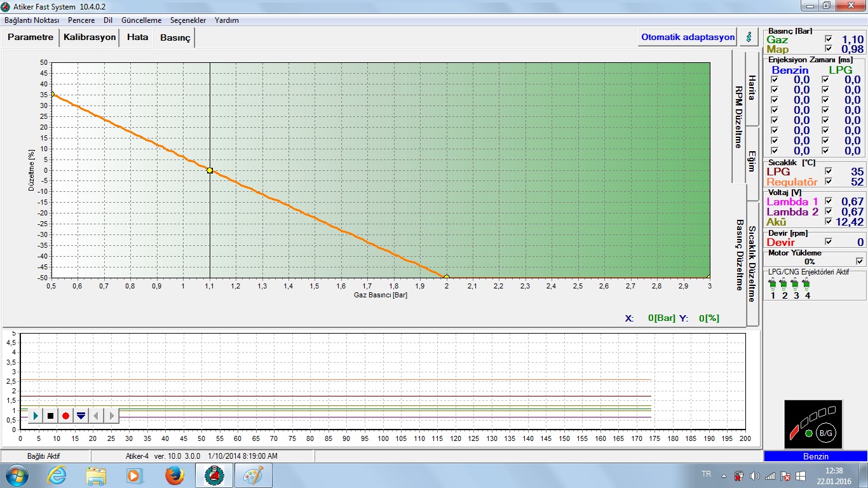Toggle the Lambda 2 checkbox
Screen dimensions: 868x488
[x=828, y=212]
